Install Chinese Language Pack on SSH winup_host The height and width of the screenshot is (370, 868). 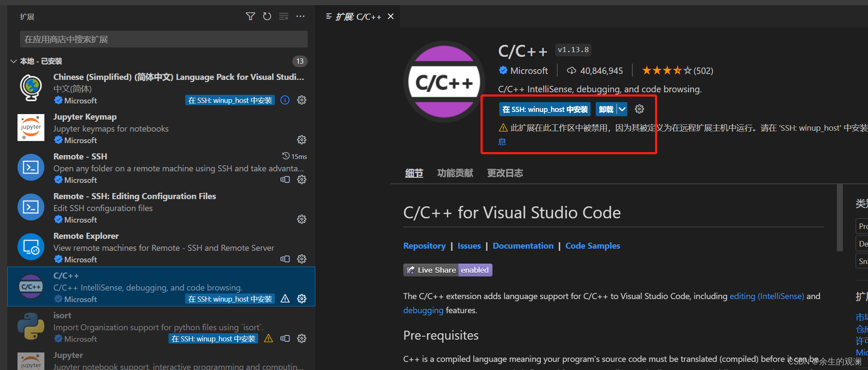pos(230,100)
